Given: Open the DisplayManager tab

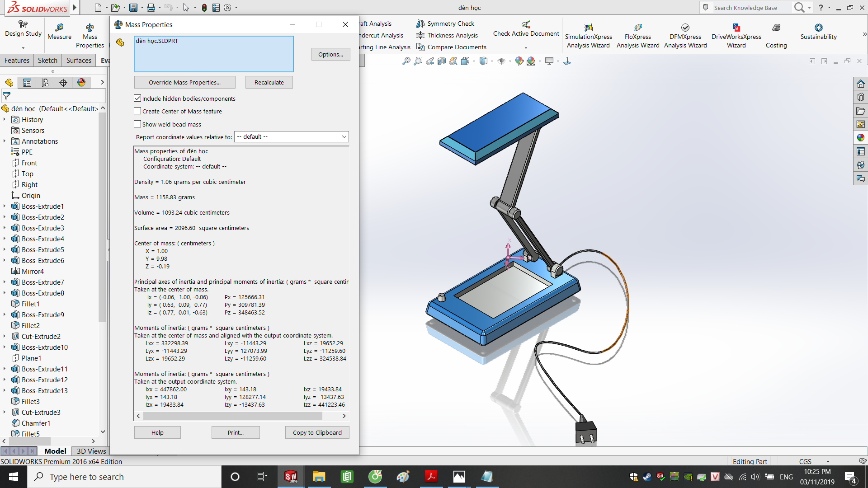Looking at the screenshot, I should pyautogui.click(x=81, y=83).
